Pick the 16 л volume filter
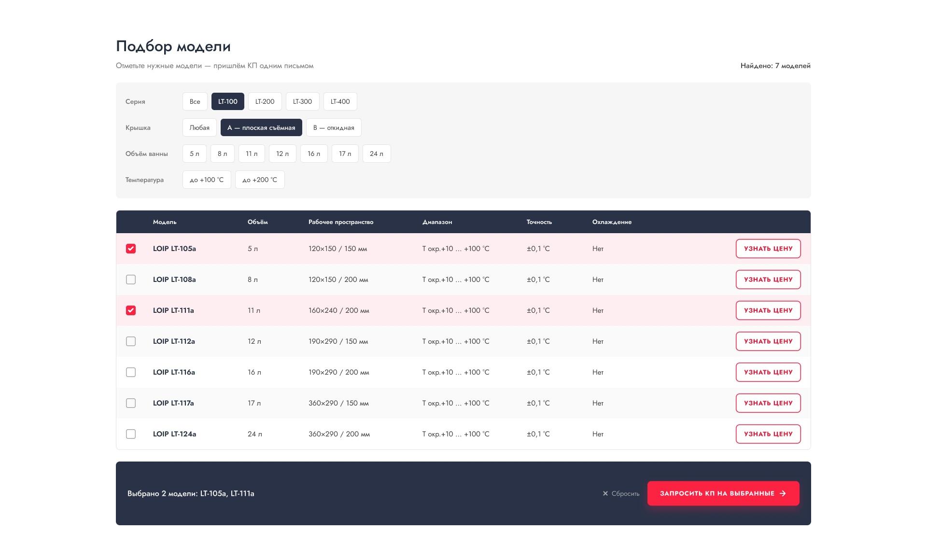927x560 pixels. [314, 154]
